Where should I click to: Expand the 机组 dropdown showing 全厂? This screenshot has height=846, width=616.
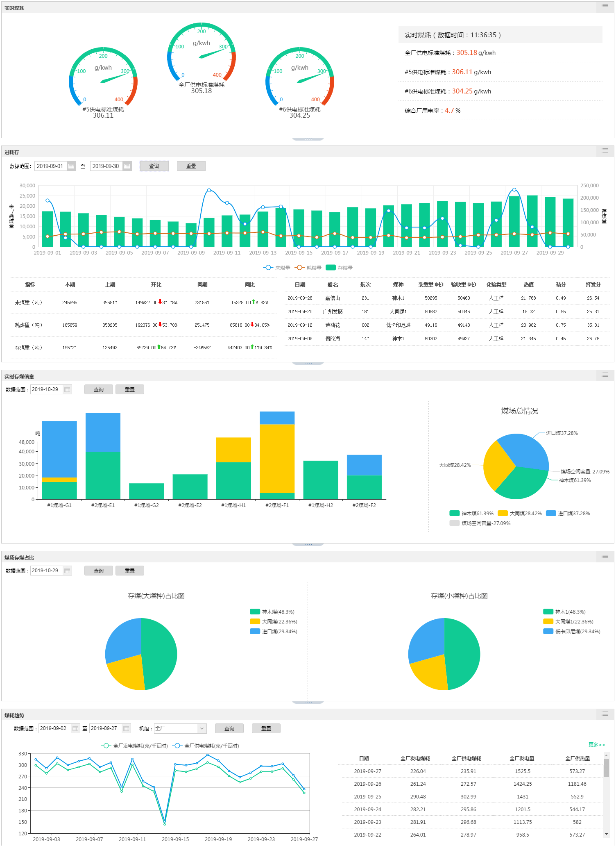pyautogui.click(x=201, y=729)
